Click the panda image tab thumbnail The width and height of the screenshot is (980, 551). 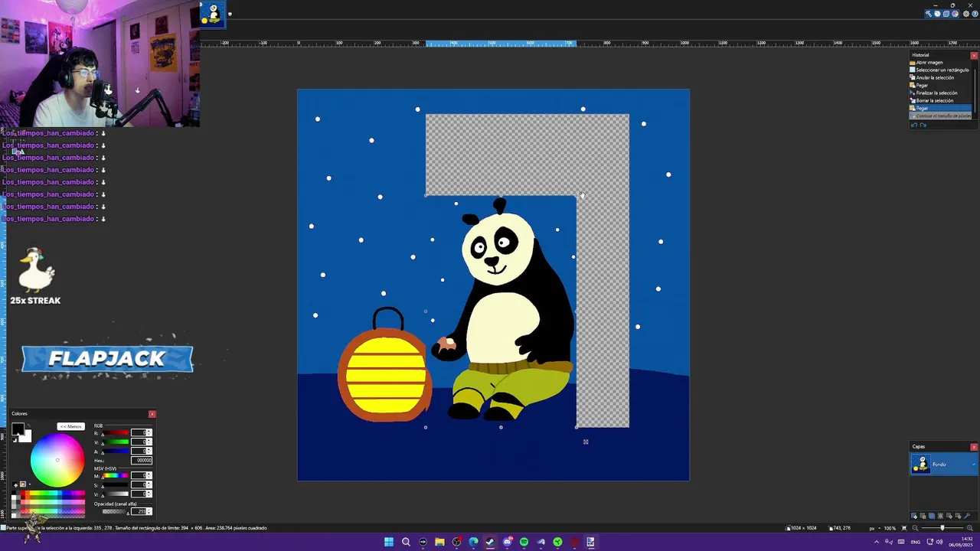click(213, 13)
